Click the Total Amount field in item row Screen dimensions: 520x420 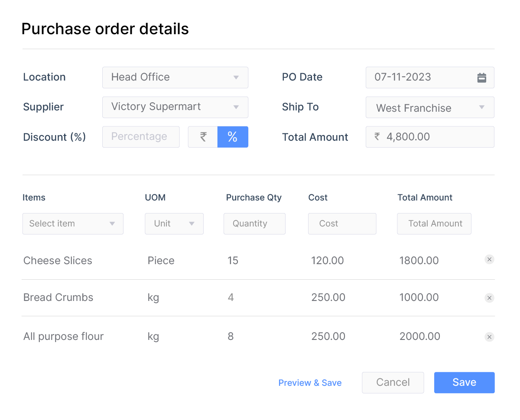point(434,223)
